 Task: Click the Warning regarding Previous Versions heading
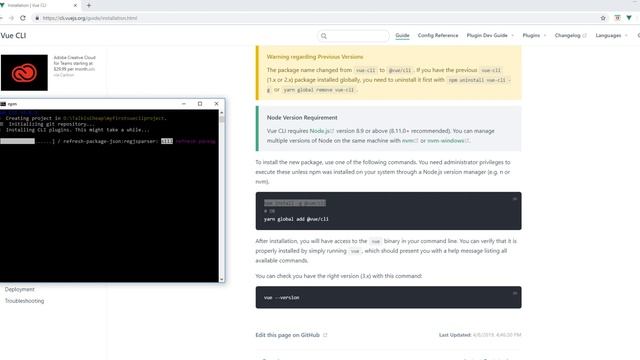pyautogui.click(x=315, y=57)
